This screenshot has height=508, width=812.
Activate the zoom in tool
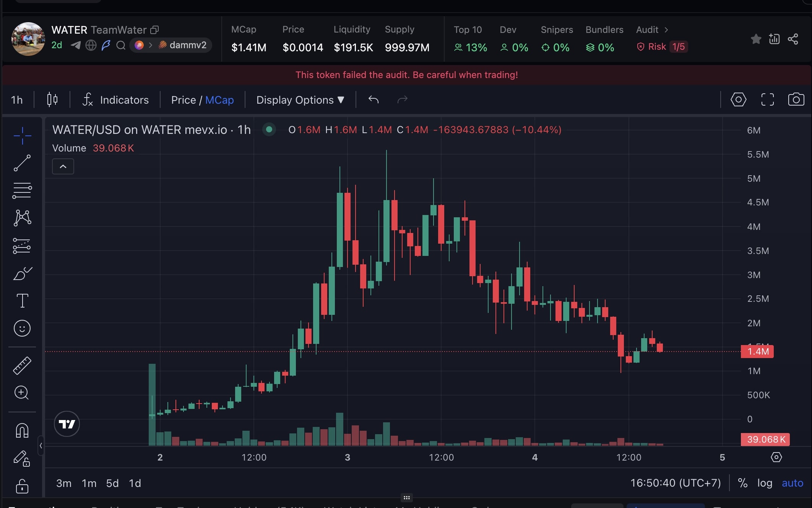tap(22, 392)
